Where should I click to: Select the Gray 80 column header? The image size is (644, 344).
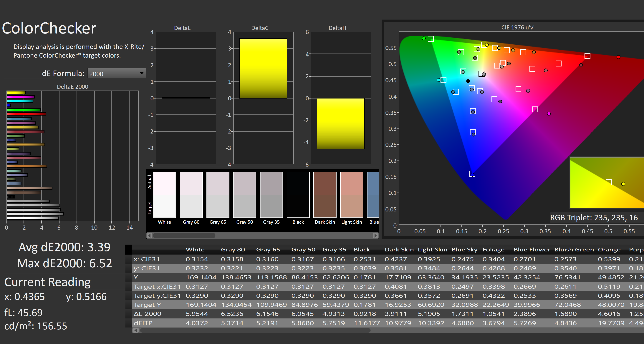[x=233, y=249]
